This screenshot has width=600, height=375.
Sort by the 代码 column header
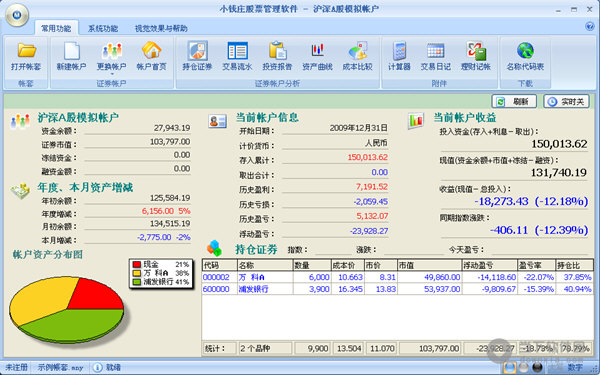tap(220, 265)
